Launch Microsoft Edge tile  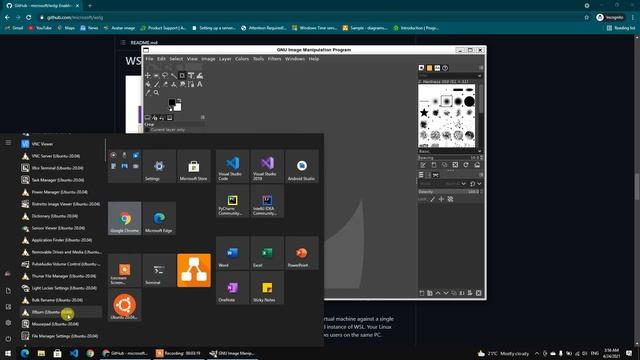[x=159, y=218]
